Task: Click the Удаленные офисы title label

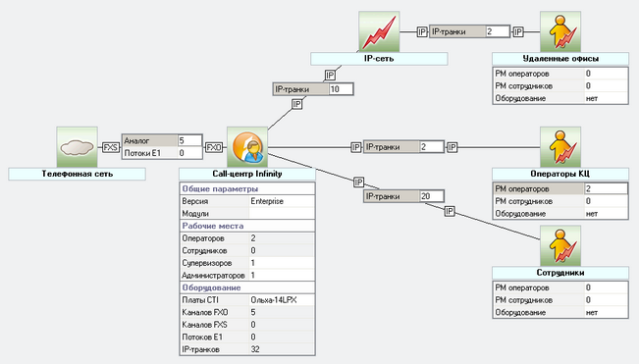Action: (560, 59)
